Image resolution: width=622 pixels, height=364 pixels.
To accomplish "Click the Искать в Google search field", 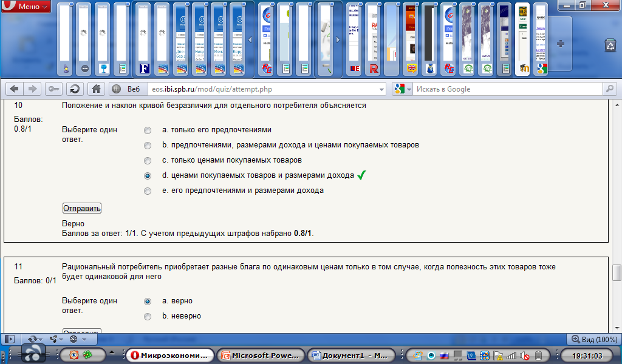I will (x=508, y=89).
